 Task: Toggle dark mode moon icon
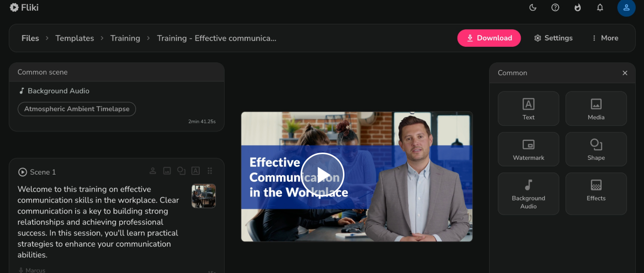533,7
